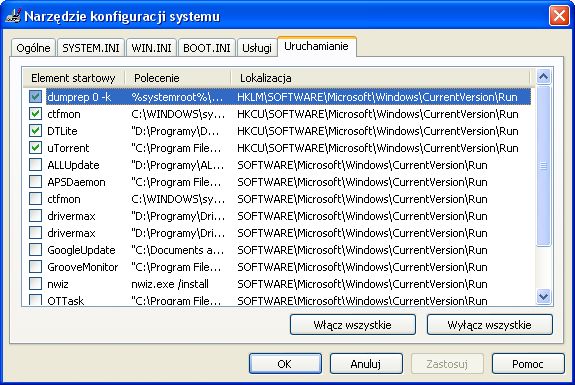575x385 pixels.
Task: Sort by the Element startowy column header
Action: click(x=74, y=78)
